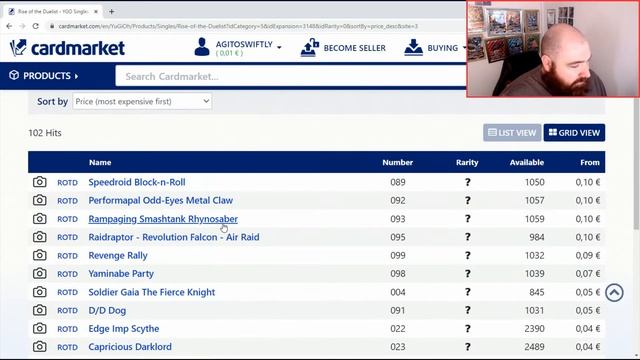Click the camera icon for Soldier Gaia
The image size is (640, 360).
click(x=40, y=292)
